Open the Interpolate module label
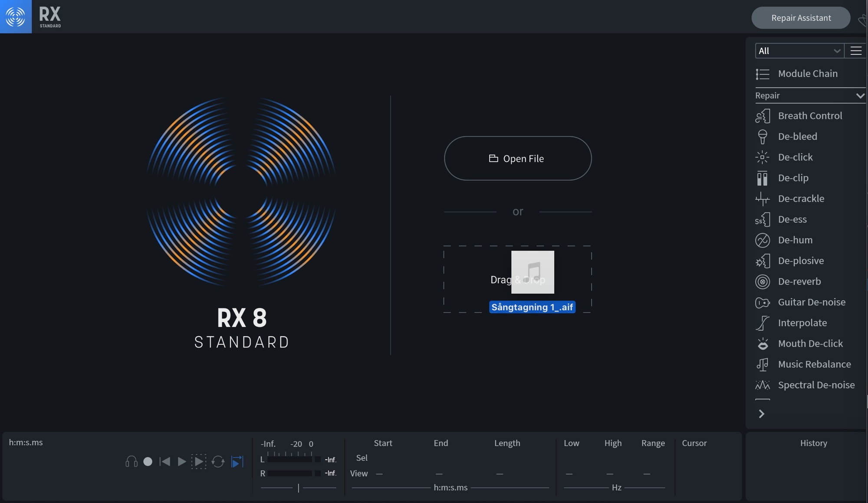This screenshot has width=868, height=503. (802, 323)
